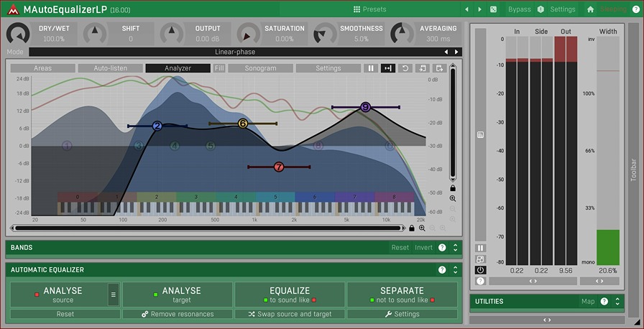Click the vertical zoom lock icon
The width and height of the screenshot is (644, 329).
point(453,188)
